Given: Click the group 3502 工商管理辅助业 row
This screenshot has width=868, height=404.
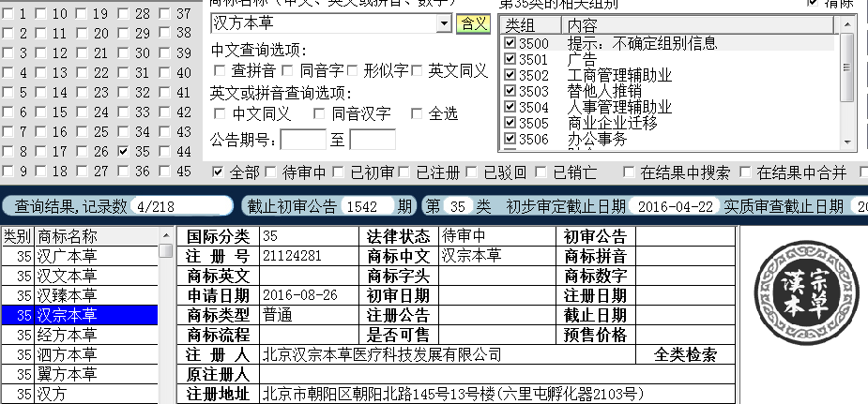Looking at the screenshot, I should pyautogui.click(x=669, y=75).
